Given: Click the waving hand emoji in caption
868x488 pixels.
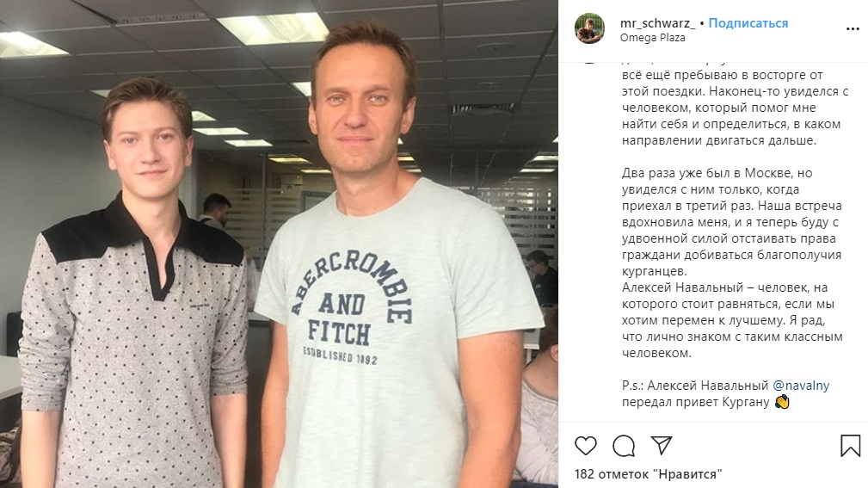Looking at the screenshot, I should pos(782,402).
